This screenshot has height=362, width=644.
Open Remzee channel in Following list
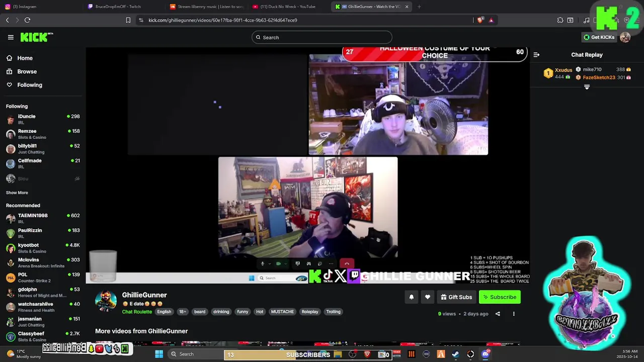coord(43,134)
